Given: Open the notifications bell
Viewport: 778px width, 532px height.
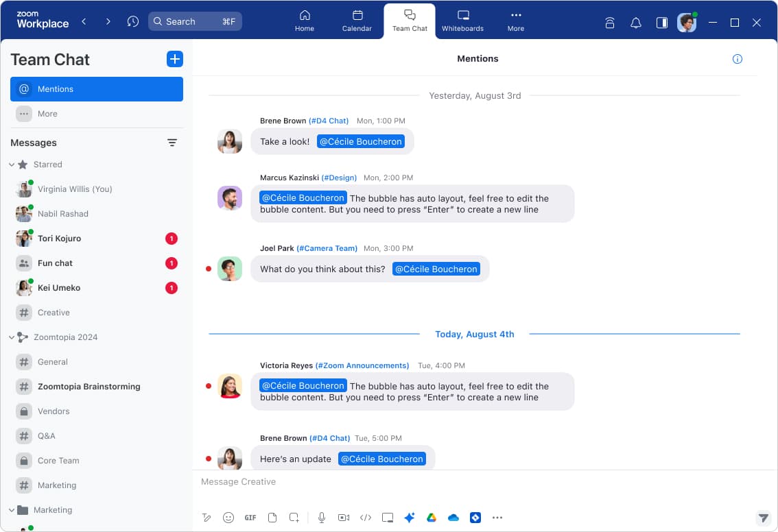Looking at the screenshot, I should (635, 23).
